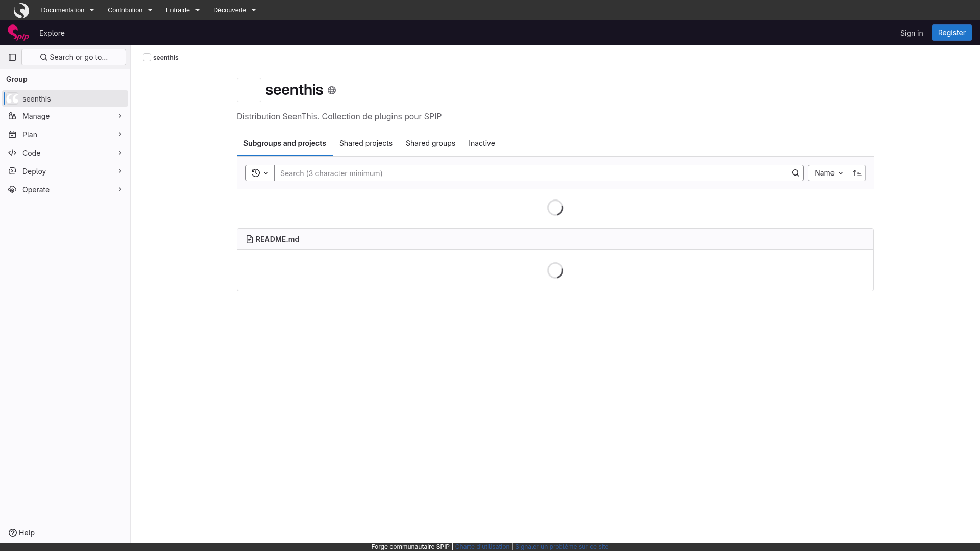Switch to the Shared groups tab
980x551 pixels.
430,143
